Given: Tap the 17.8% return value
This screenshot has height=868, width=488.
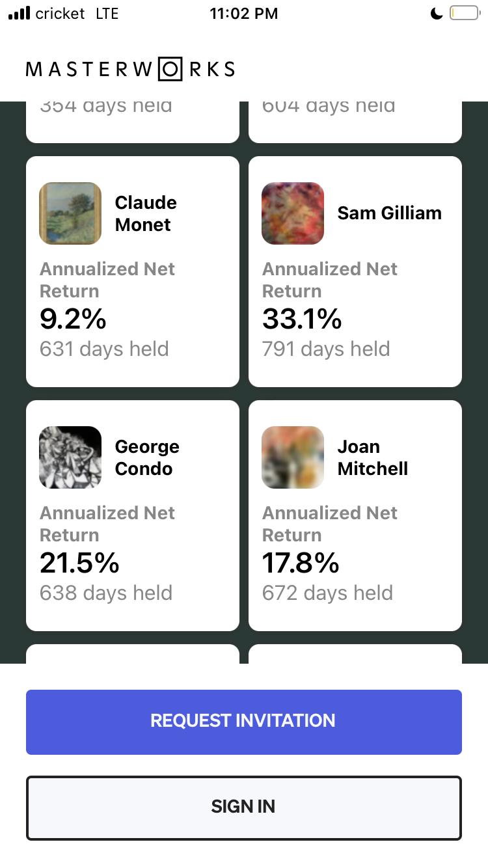Looking at the screenshot, I should (300, 563).
